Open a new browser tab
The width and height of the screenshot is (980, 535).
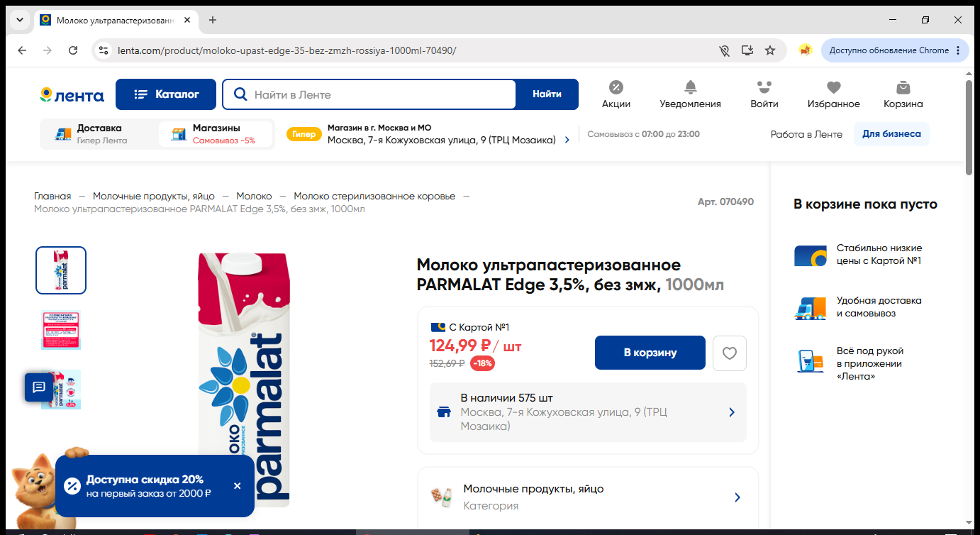pyautogui.click(x=213, y=20)
